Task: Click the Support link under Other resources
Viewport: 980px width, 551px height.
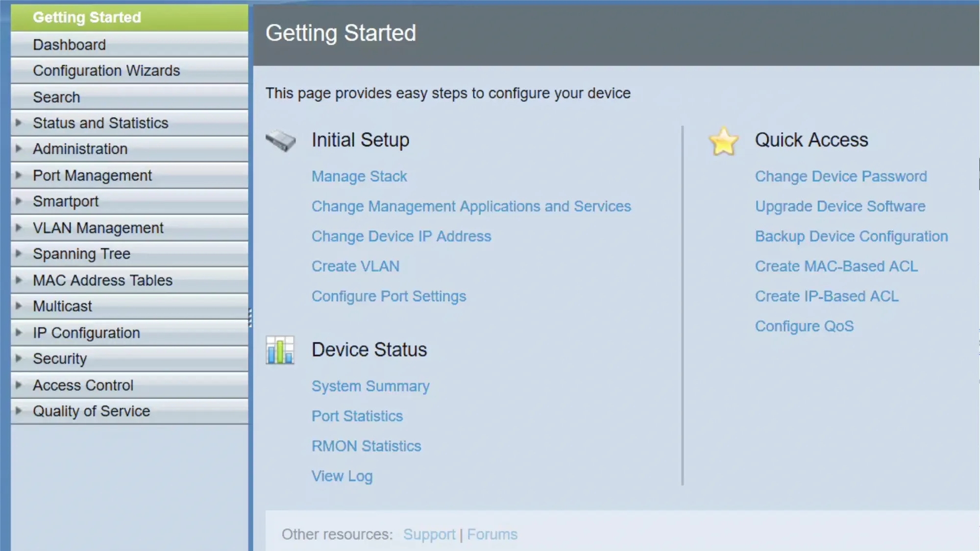Action: (429, 534)
